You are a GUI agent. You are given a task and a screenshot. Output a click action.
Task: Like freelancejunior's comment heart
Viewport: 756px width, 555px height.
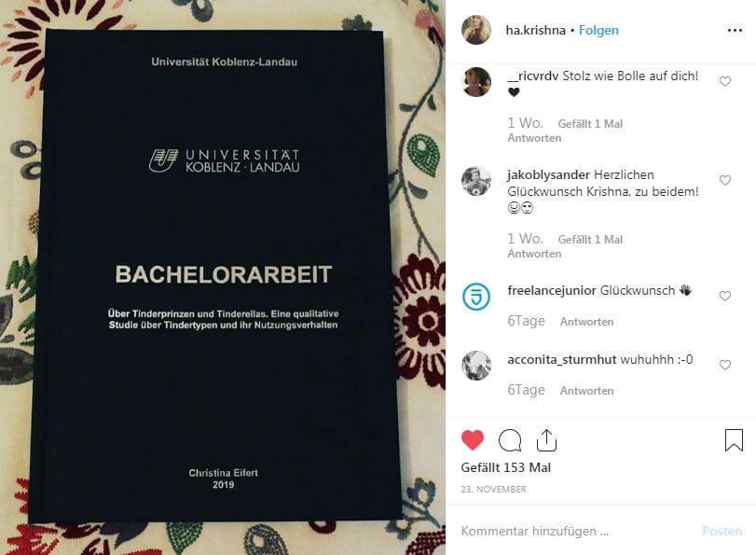coord(724,296)
